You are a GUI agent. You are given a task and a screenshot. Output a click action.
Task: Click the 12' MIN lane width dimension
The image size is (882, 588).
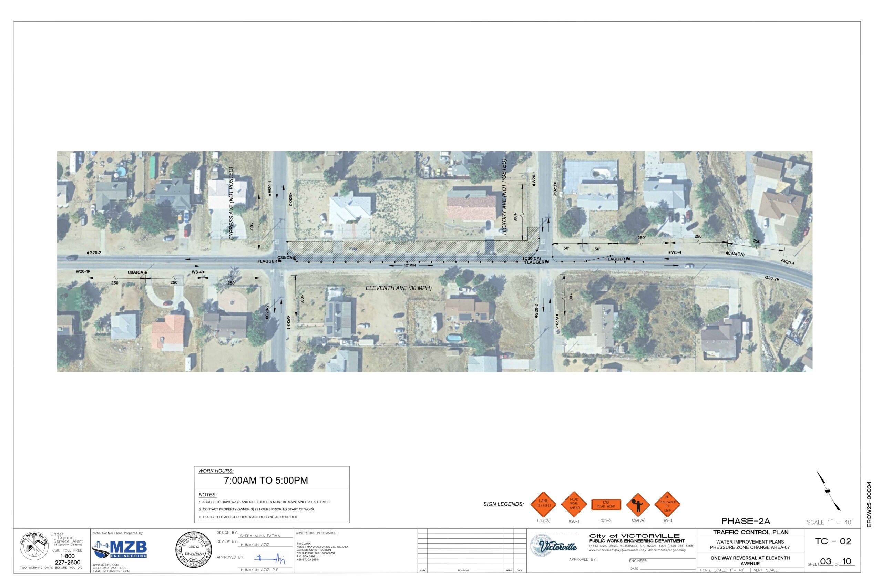point(410,265)
